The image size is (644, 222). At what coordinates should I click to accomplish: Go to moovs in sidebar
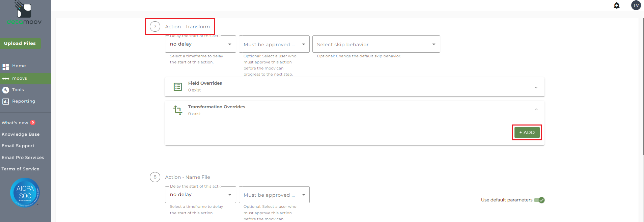click(x=25, y=78)
